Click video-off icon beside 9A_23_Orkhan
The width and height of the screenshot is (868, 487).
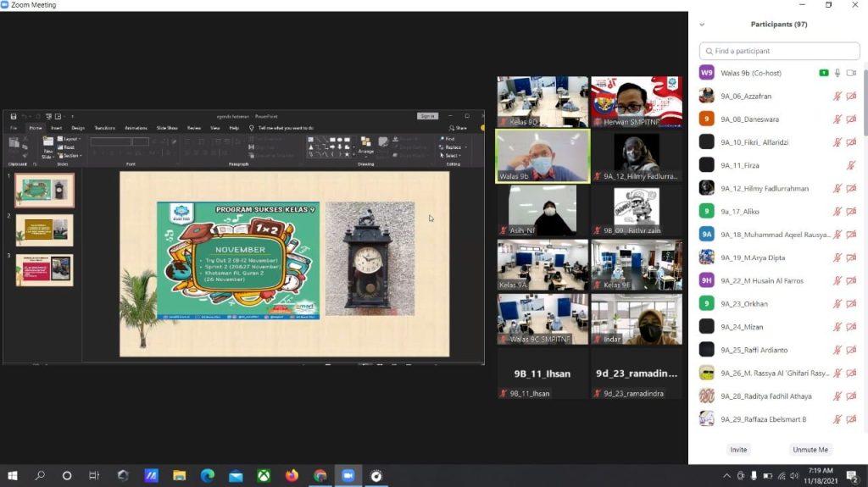tap(851, 304)
